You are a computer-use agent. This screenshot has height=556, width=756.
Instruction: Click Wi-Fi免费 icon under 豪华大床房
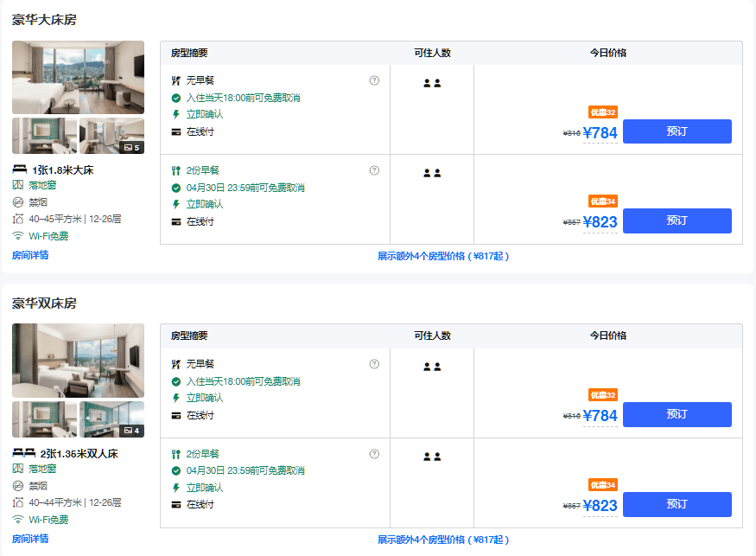point(18,235)
